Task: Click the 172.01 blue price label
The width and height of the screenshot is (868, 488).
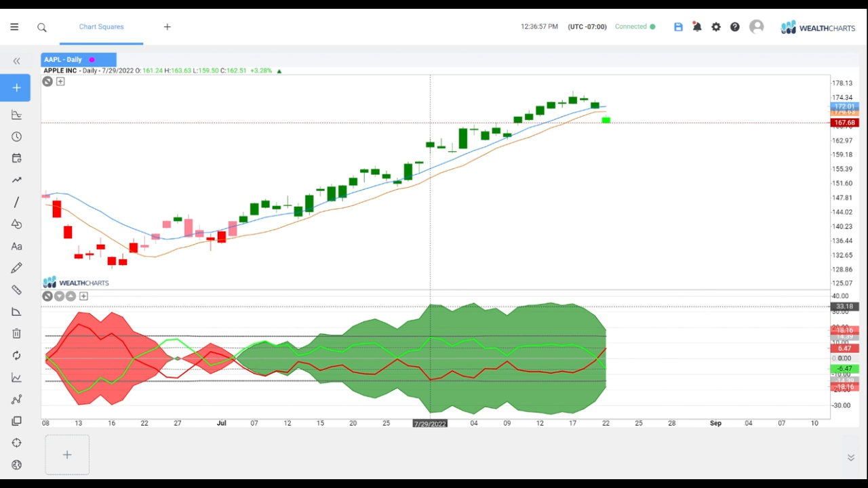Action: (x=844, y=106)
